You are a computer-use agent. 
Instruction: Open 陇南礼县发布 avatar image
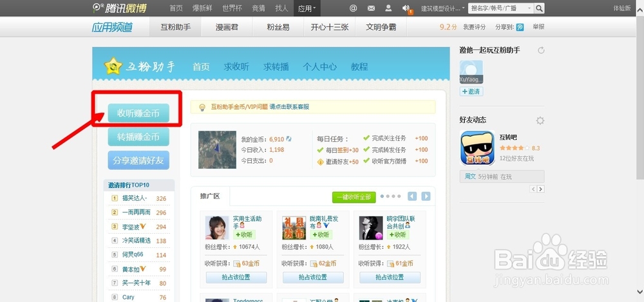[x=294, y=228]
